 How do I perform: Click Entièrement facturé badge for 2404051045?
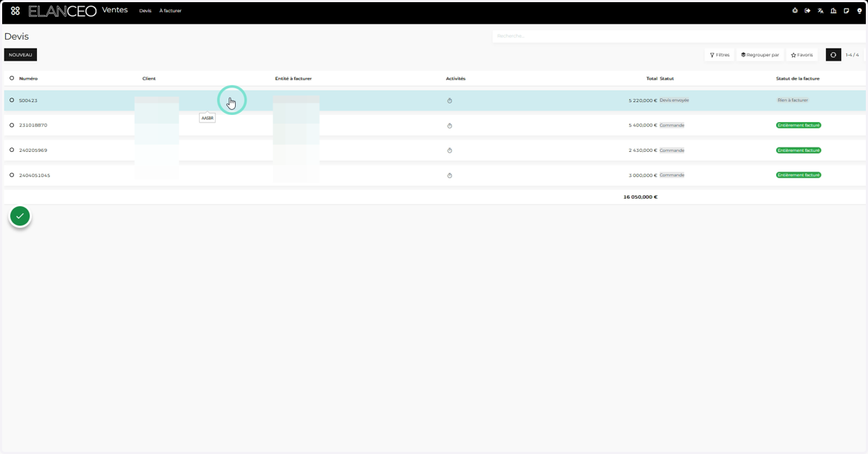pyautogui.click(x=799, y=175)
